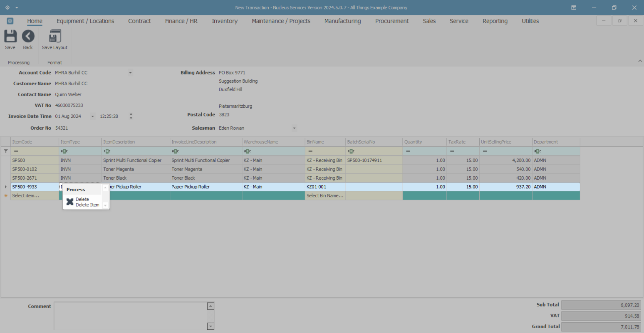This screenshot has height=333, width=644.
Task: Switch to the Inventory tab
Action: tap(225, 21)
